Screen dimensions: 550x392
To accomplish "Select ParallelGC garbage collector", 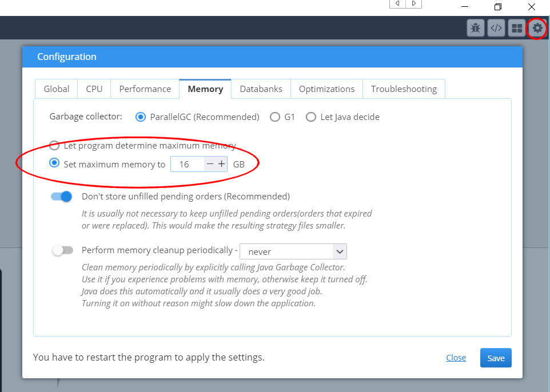I will [141, 117].
